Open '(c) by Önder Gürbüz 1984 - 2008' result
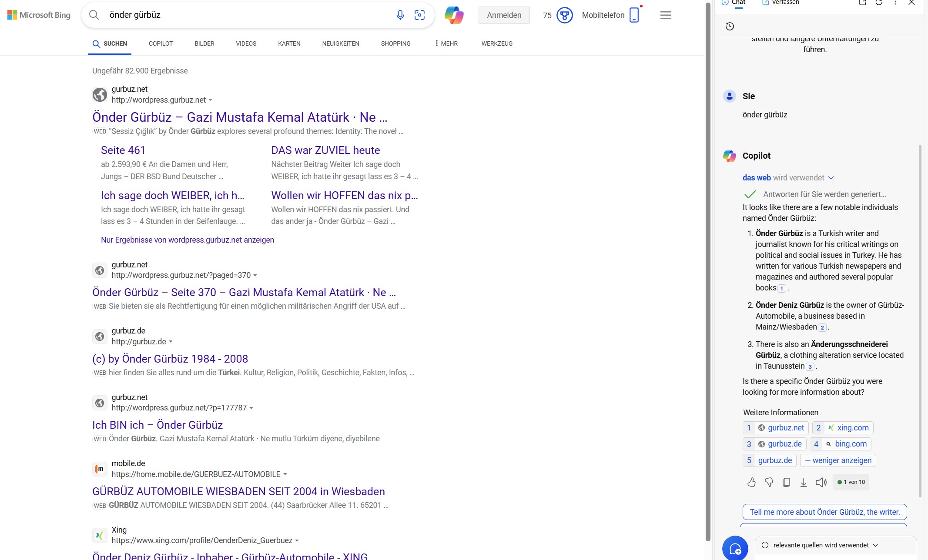Viewport: 928px width, 560px height. point(170,359)
